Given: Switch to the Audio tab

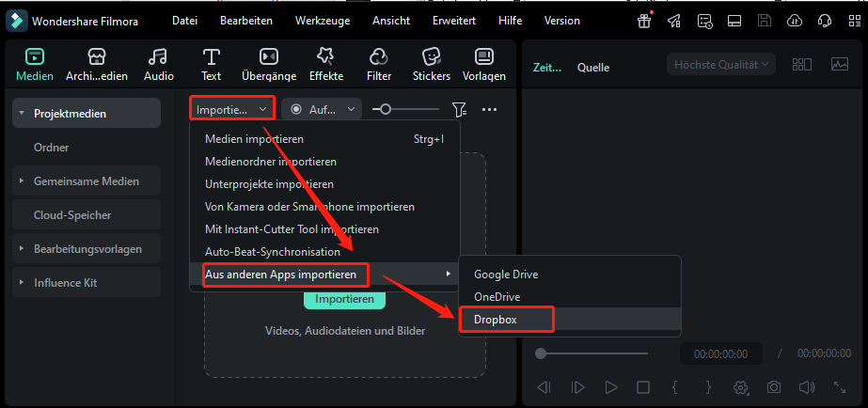Looking at the screenshot, I should (159, 64).
